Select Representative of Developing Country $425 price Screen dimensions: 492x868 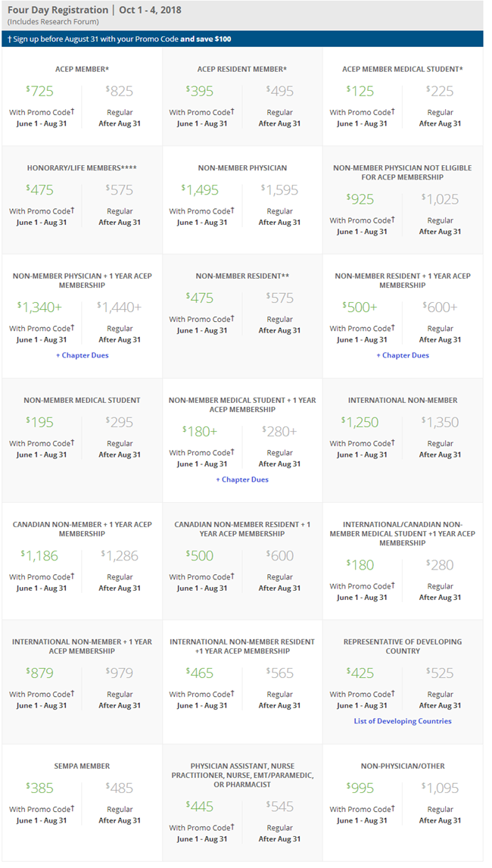pos(360,673)
